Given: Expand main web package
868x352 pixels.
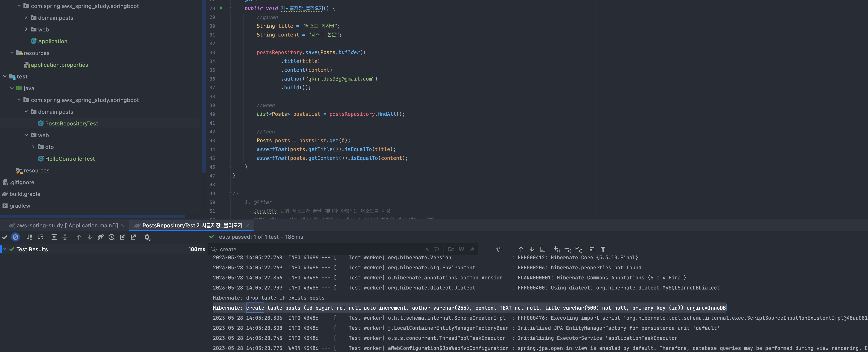Looking at the screenshot, I should 26,29.
